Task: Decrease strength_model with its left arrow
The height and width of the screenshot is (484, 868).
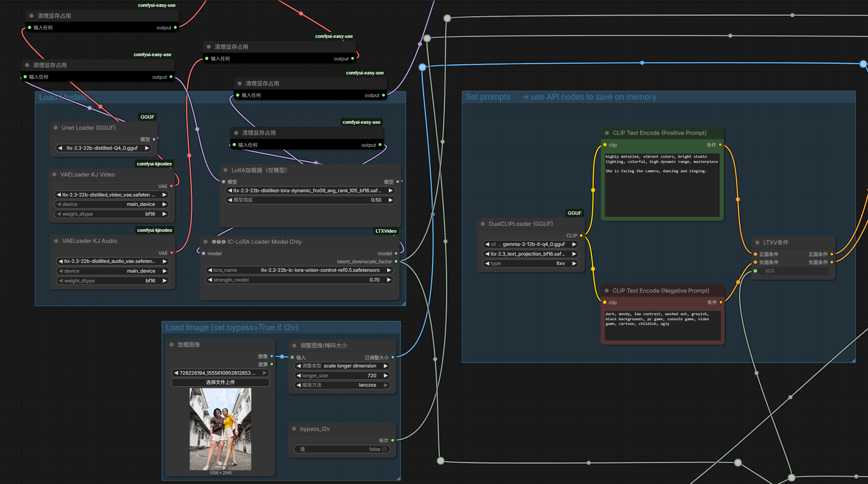Action: tap(210, 280)
